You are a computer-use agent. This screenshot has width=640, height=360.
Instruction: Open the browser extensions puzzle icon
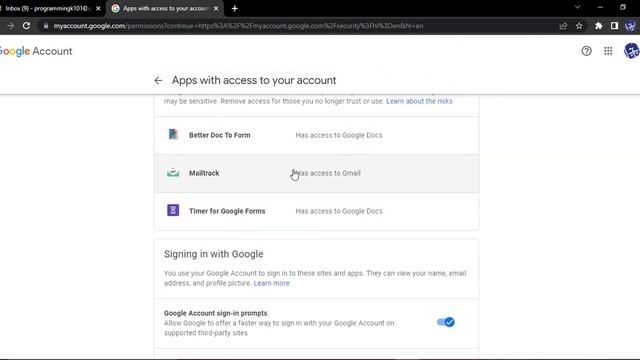click(598, 26)
